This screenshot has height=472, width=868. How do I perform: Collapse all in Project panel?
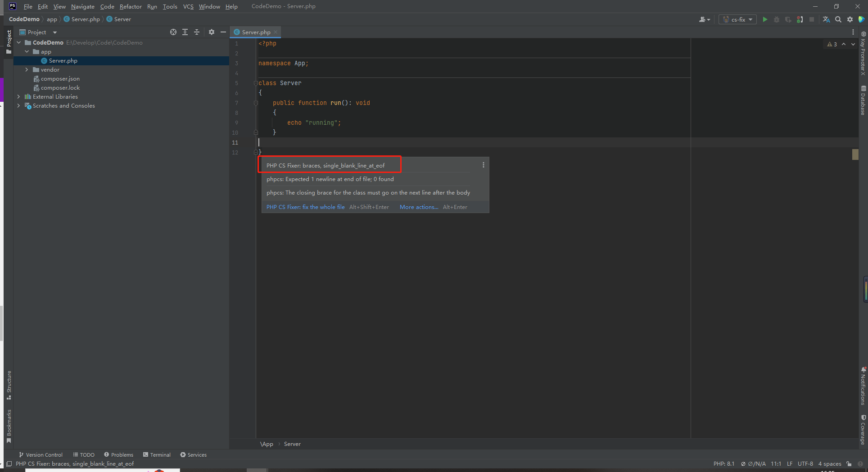pyautogui.click(x=197, y=32)
